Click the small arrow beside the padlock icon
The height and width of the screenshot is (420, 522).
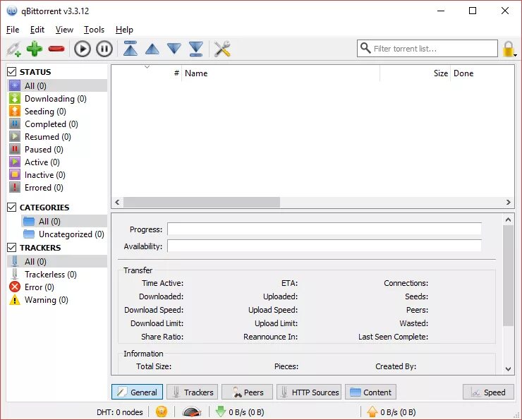coord(516,55)
